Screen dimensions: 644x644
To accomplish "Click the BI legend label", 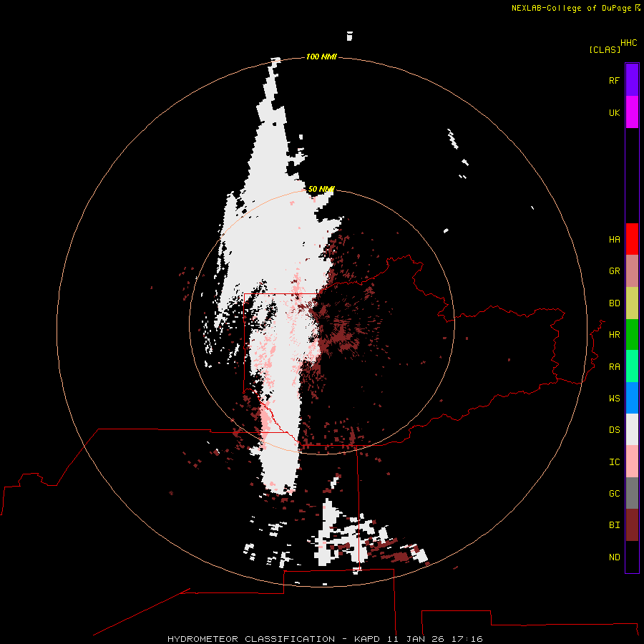I will (x=614, y=525).
